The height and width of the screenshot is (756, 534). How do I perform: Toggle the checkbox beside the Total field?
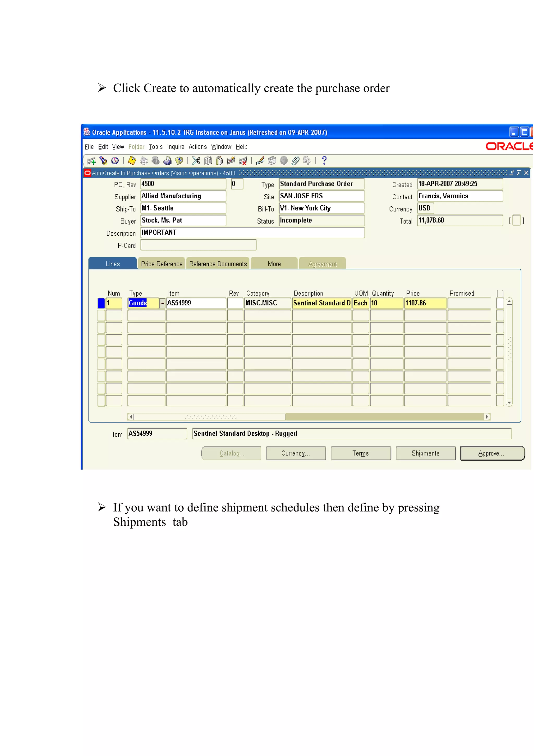coord(517,221)
